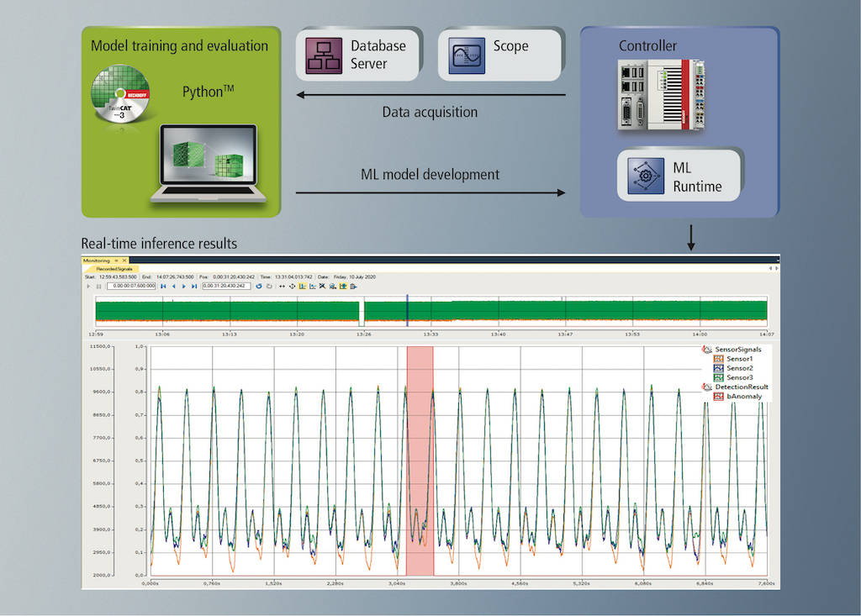Click the 11500,0 y-axis label
The height and width of the screenshot is (616, 861).
click(100, 346)
